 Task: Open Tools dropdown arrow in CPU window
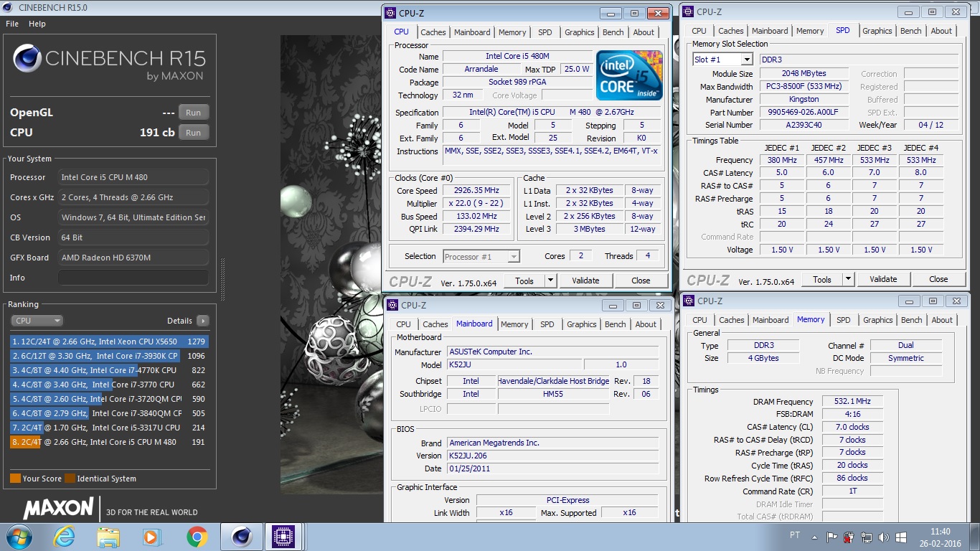(550, 281)
